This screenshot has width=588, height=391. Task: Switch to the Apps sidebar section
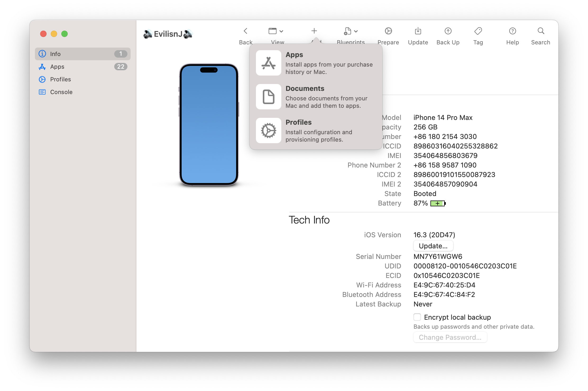pos(57,67)
